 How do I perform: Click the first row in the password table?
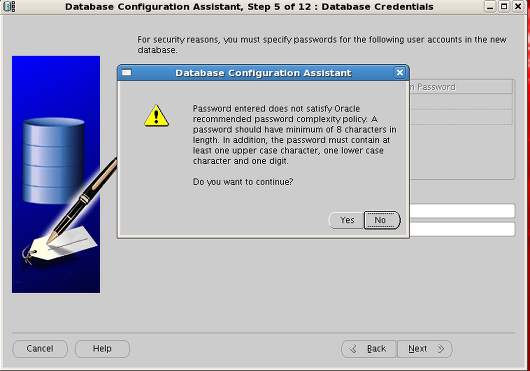(x=461, y=101)
